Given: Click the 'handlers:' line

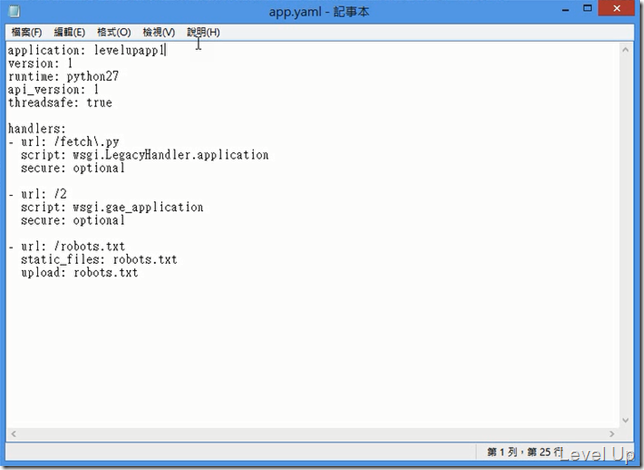Looking at the screenshot, I should [x=37, y=129].
